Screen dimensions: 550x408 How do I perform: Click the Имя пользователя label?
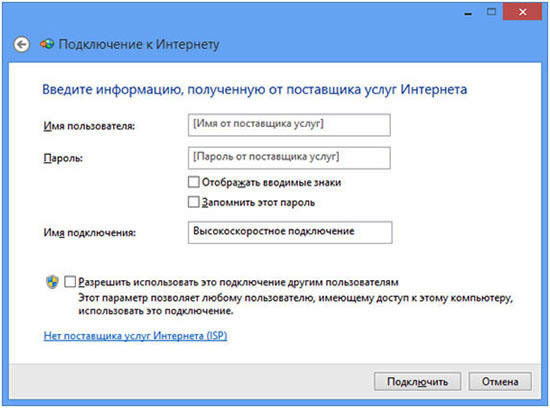tap(89, 126)
